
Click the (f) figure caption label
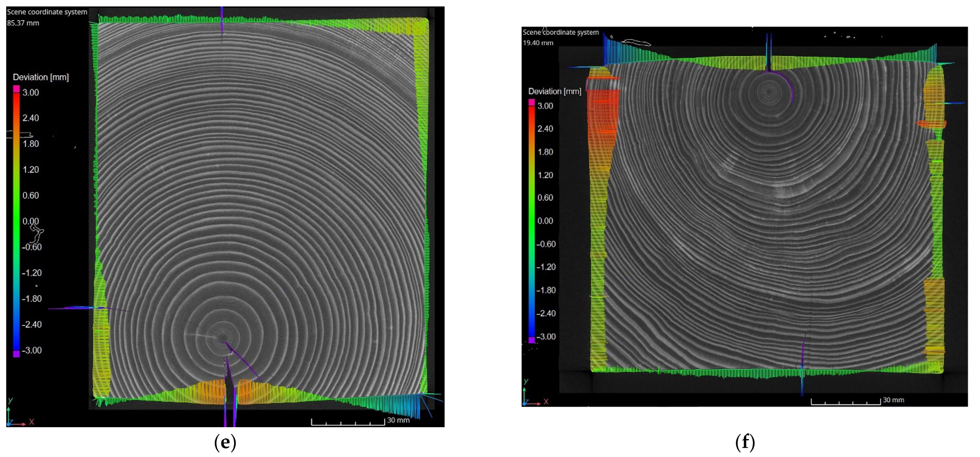click(x=745, y=442)
